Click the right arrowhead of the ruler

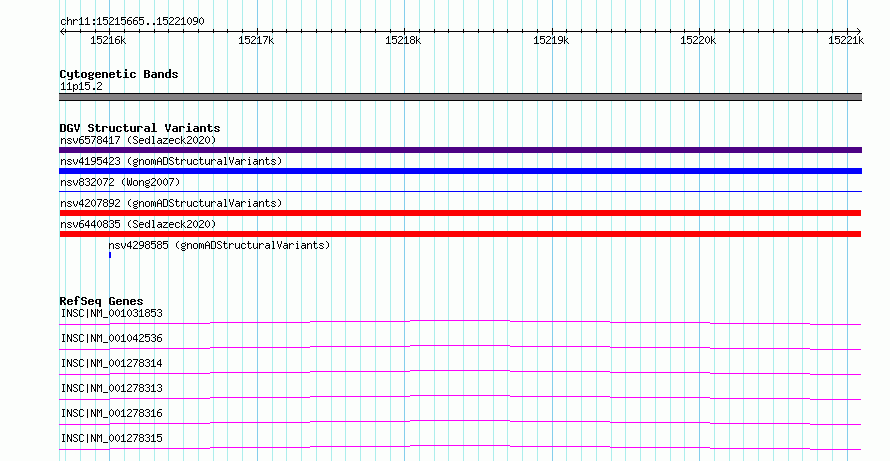[x=859, y=32]
